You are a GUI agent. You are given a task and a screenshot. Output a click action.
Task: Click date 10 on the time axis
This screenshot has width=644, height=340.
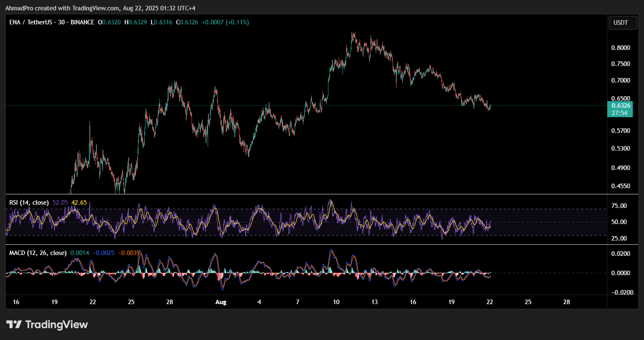coord(336,302)
